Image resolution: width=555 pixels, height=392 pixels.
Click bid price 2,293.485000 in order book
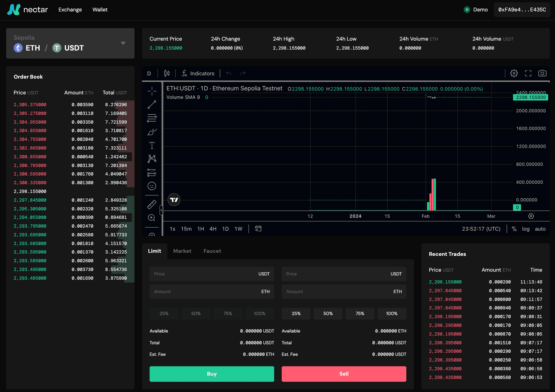point(30,278)
